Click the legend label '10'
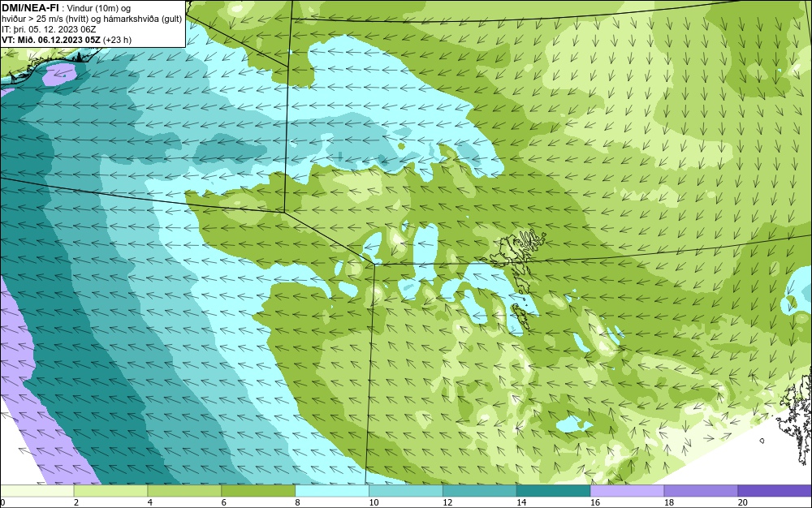 (374, 502)
